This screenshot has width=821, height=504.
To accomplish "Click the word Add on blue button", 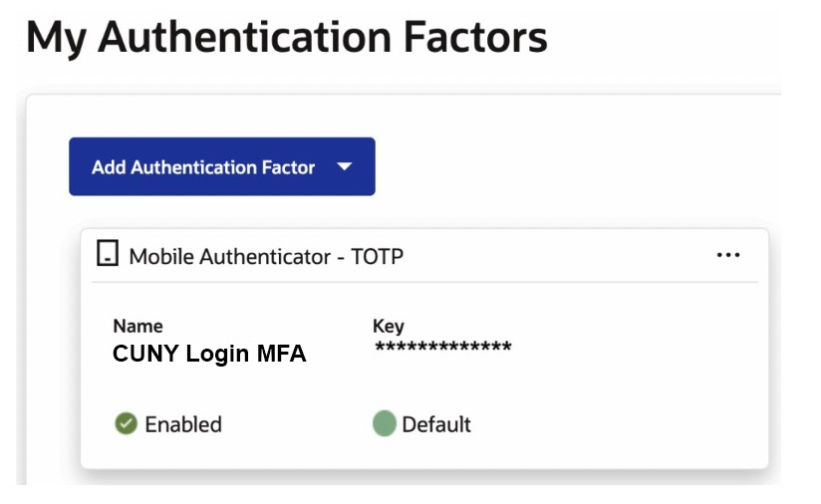I will tap(109, 167).
